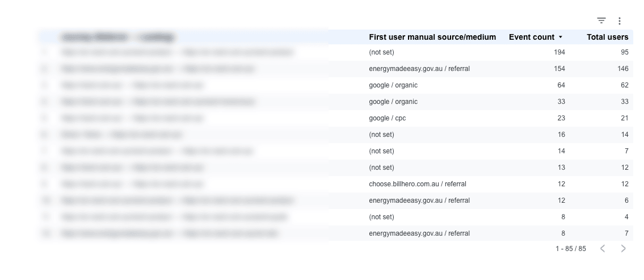Select choose.billhero.com.au / referral cell
Screen dimensions: 644x280
(x=417, y=184)
